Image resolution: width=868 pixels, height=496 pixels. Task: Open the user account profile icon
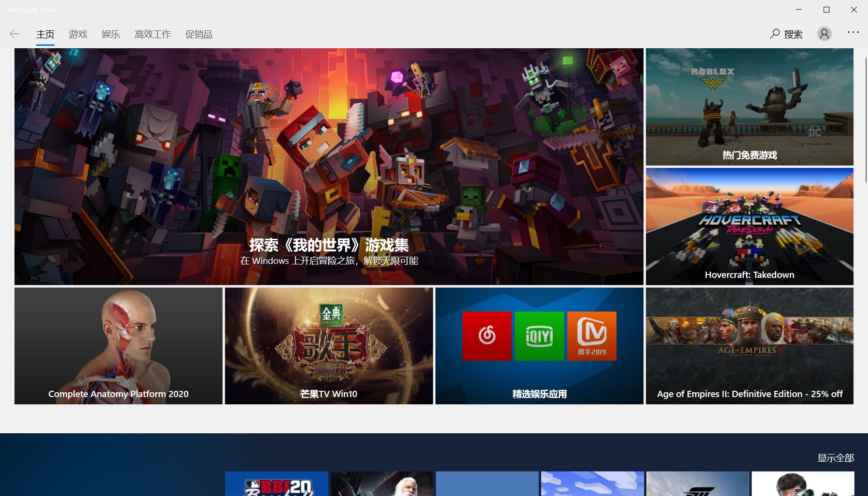tap(824, 34)
